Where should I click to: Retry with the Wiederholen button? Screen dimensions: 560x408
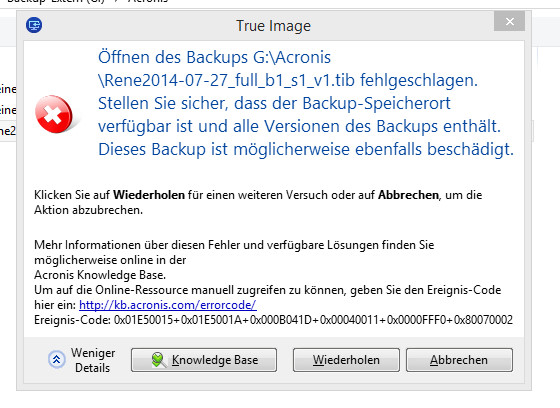click(346, 360)
